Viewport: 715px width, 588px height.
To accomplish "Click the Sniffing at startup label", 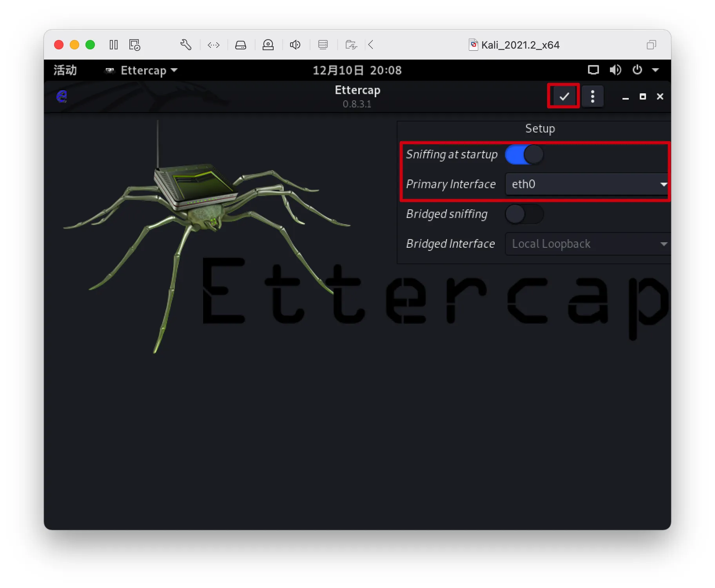I will pos(452,154).
